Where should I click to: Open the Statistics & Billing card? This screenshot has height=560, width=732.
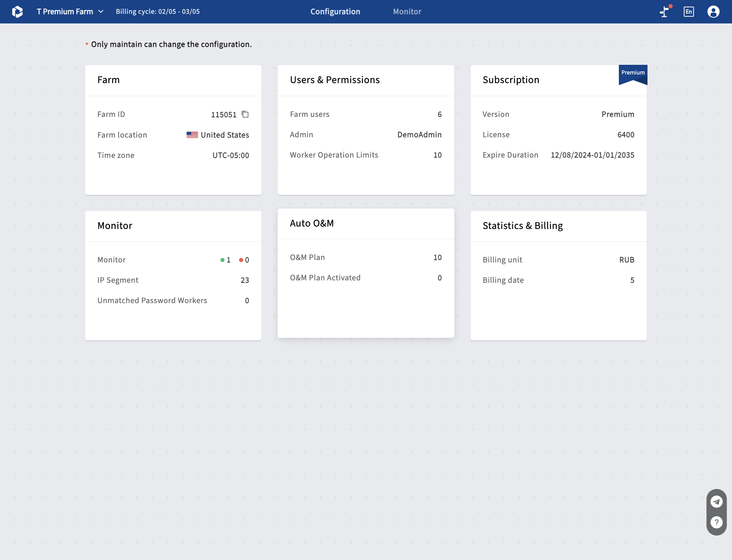pos(558,276)
